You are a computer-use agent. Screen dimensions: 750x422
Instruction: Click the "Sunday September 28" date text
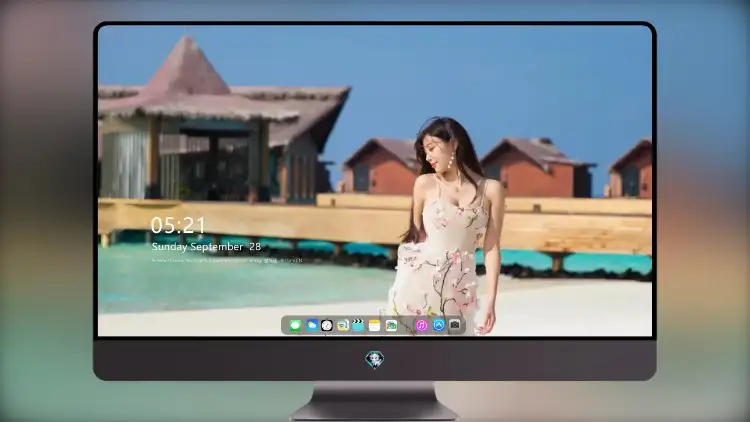[206, 246]
